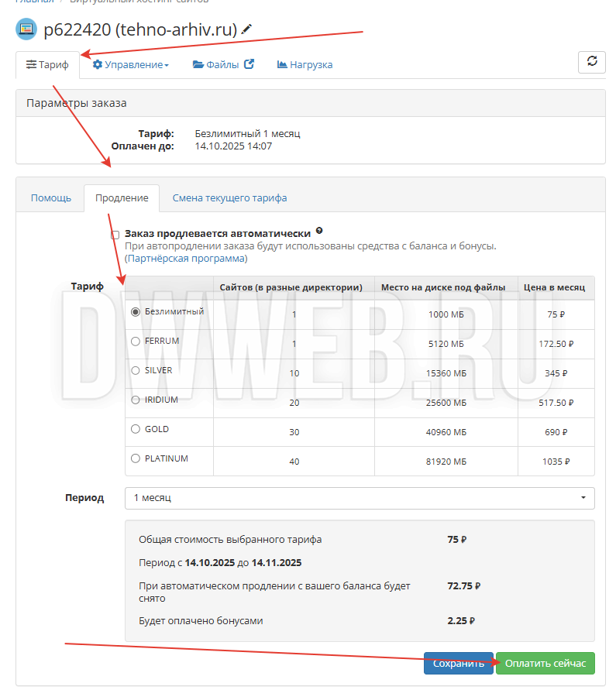Switch to the Смена текущего тарифа tab
Screen dimensions: 616x690
point(229,198)
